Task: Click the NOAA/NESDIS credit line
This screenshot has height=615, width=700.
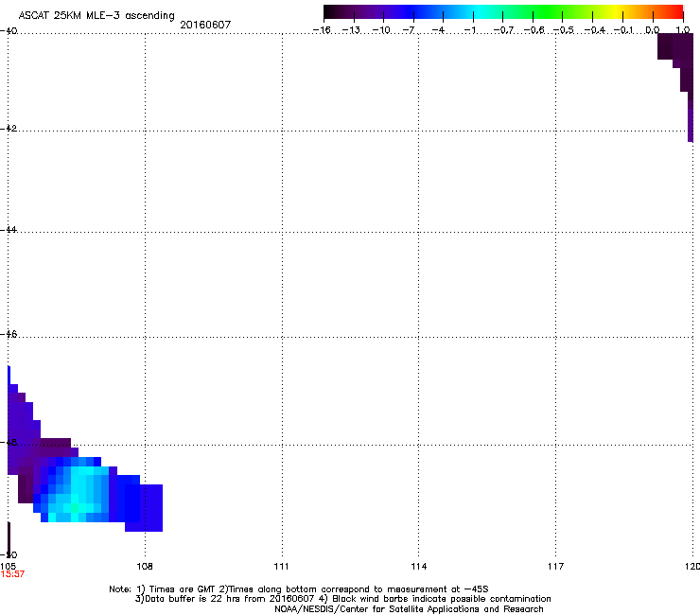Action: (409, 609)
